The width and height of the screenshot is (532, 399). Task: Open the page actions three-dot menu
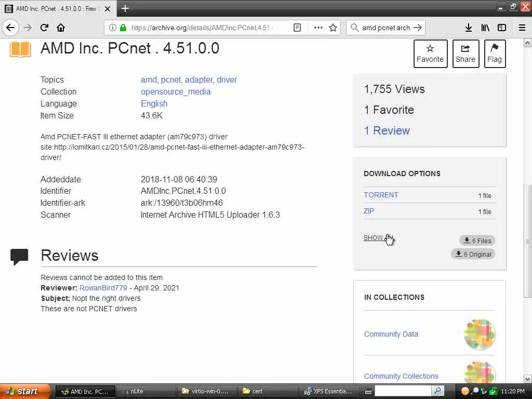click(318, 28)
